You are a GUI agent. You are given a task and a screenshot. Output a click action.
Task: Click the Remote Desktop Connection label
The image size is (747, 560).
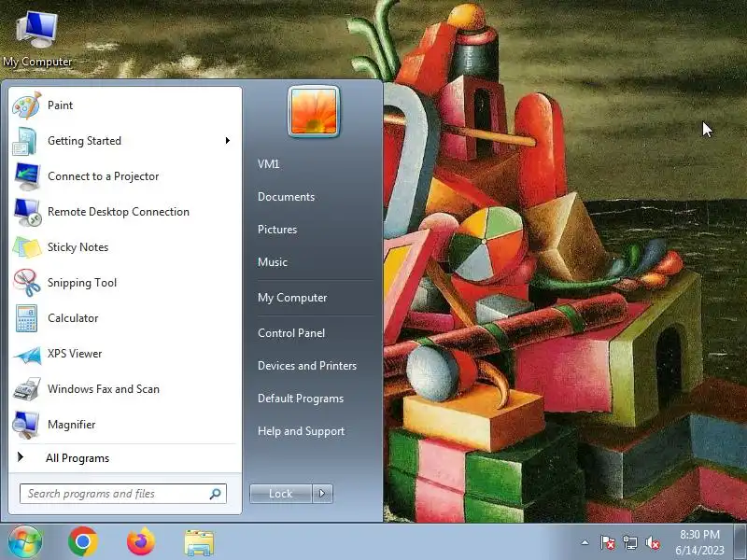coord(119,212)
